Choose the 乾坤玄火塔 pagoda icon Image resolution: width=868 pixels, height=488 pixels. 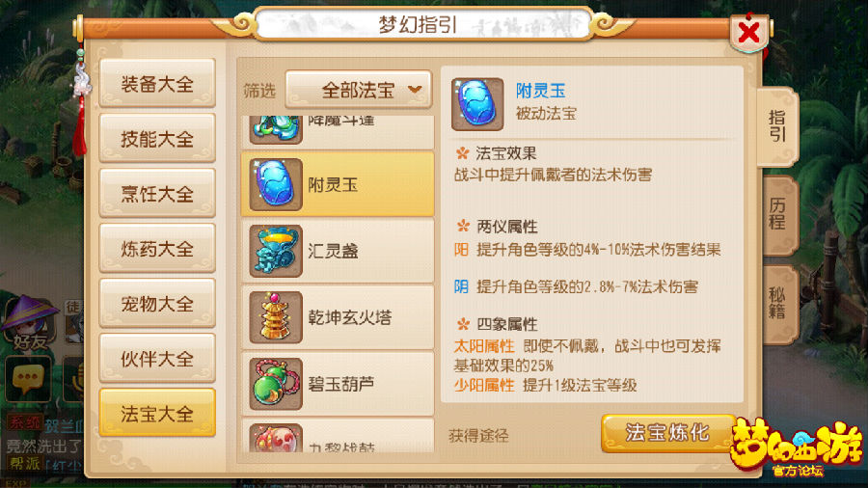point(276,317)
